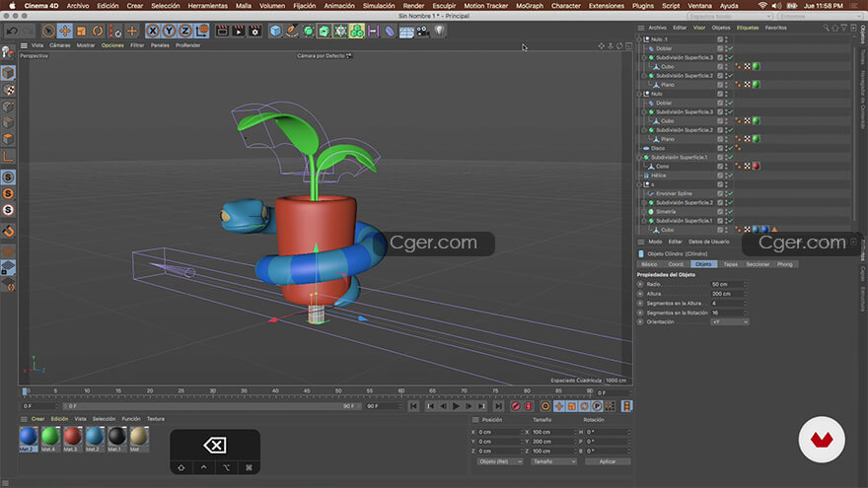
Task: Click the Play forward button
Action: click(x=456, y=406)
